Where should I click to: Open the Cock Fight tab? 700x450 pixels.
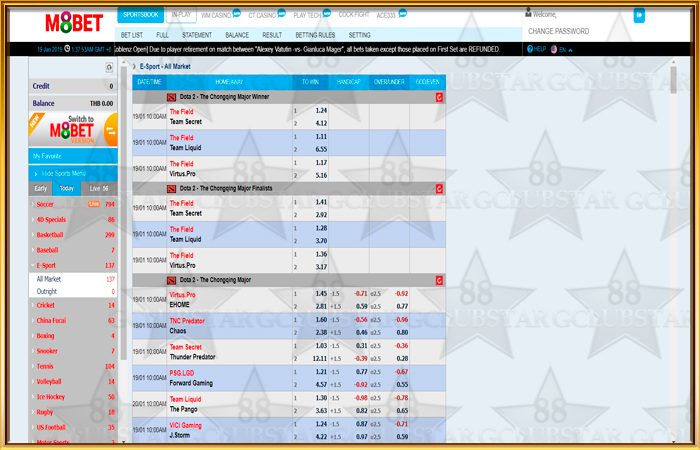point(354,15)
